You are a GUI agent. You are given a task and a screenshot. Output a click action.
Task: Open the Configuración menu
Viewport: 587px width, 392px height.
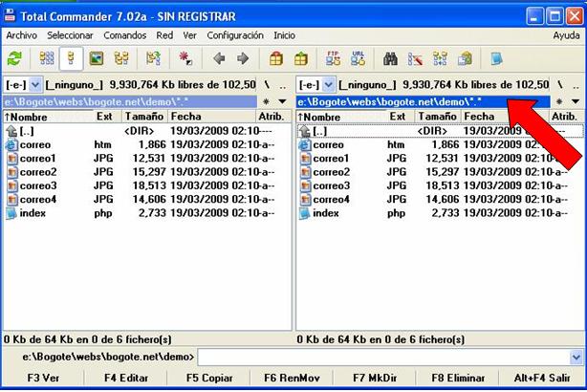point(235,35)
